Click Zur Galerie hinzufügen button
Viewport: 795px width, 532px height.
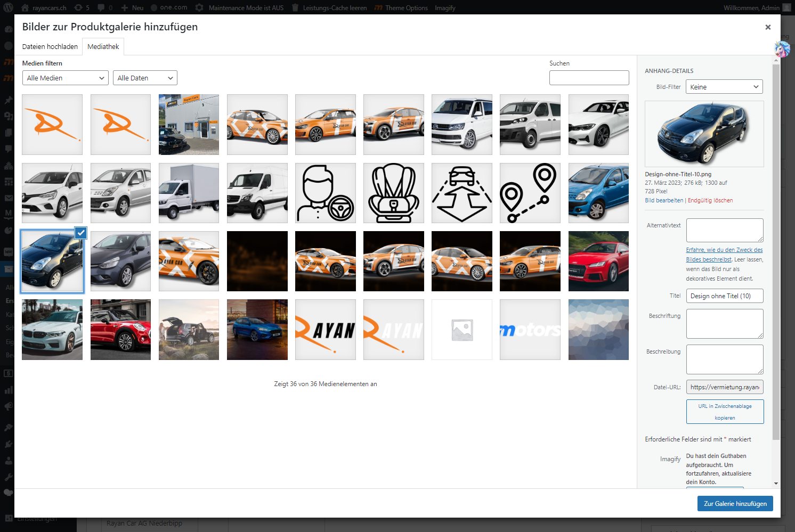735,504
